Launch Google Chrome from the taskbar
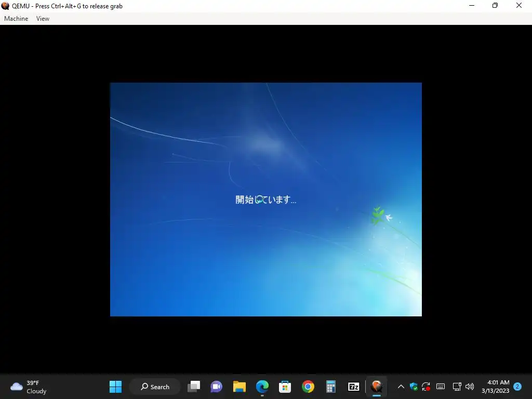Viewport: 532px width, 399px height. (x=308, y=387)
